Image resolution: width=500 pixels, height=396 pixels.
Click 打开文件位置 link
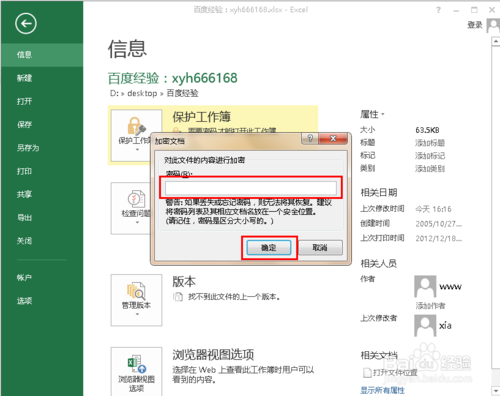(x=395, y=372)
